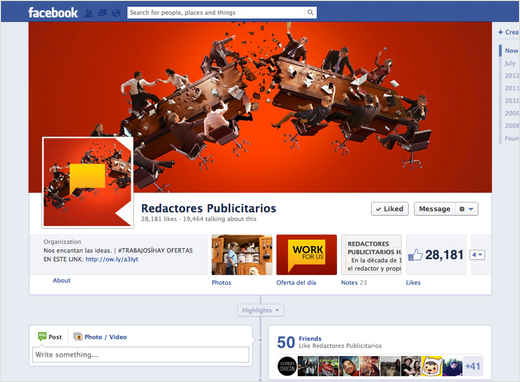Jump to 2011 in timeline
The height and width of the screenshot is (382, 520).
(x=512, y=88)
